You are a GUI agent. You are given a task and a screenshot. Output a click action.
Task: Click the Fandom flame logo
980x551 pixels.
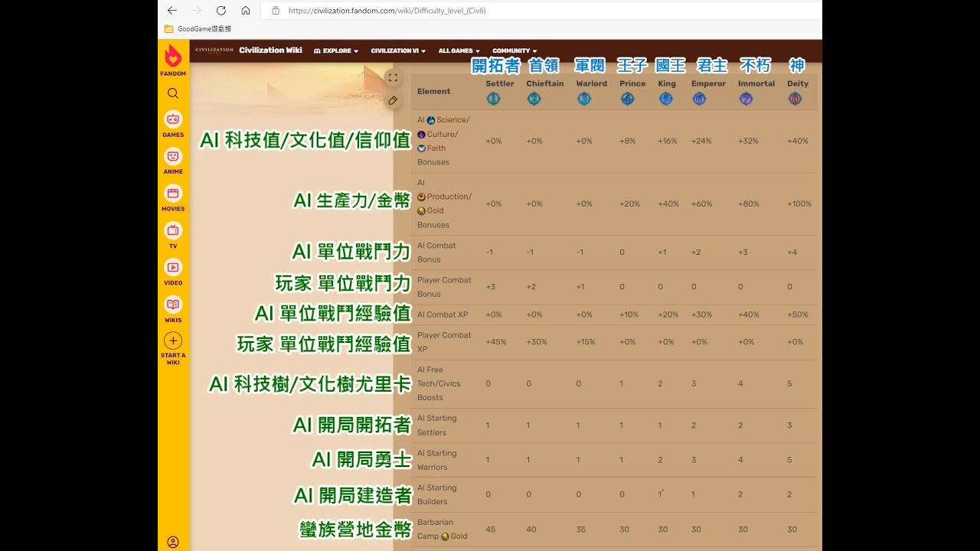coord(173,57)
